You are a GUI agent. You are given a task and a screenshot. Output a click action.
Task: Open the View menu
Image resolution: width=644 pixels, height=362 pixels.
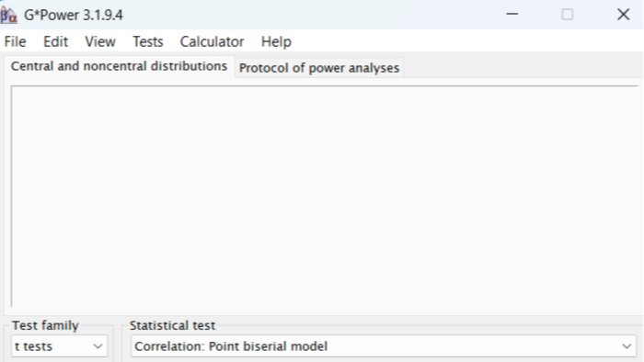(100, 42)
